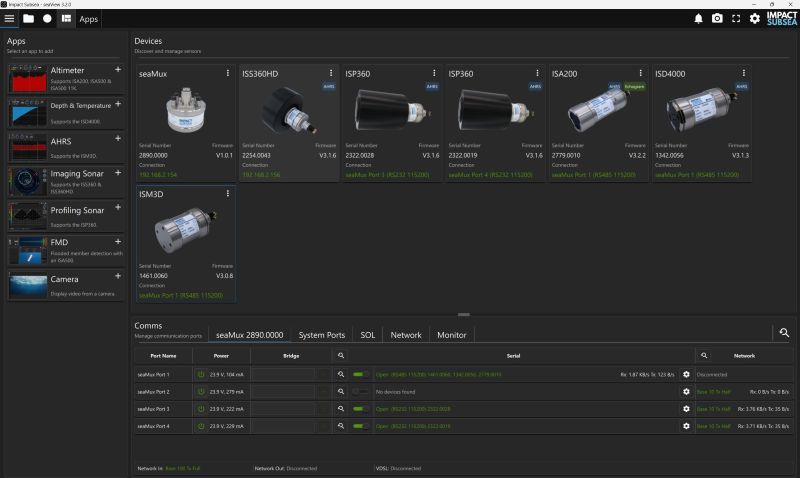Click Imaging Sonar app thumbnail
This screenshot has width=800, height=478.
(28, 182)
